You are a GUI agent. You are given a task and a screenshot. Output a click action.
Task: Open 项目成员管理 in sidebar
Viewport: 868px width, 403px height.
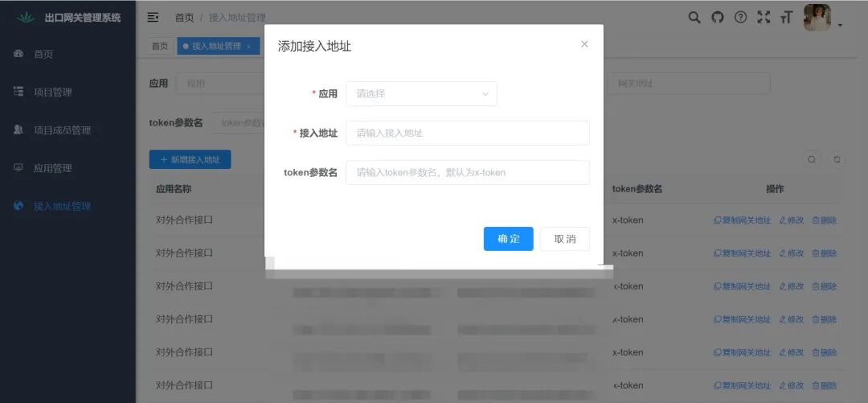tap(62, 130)
